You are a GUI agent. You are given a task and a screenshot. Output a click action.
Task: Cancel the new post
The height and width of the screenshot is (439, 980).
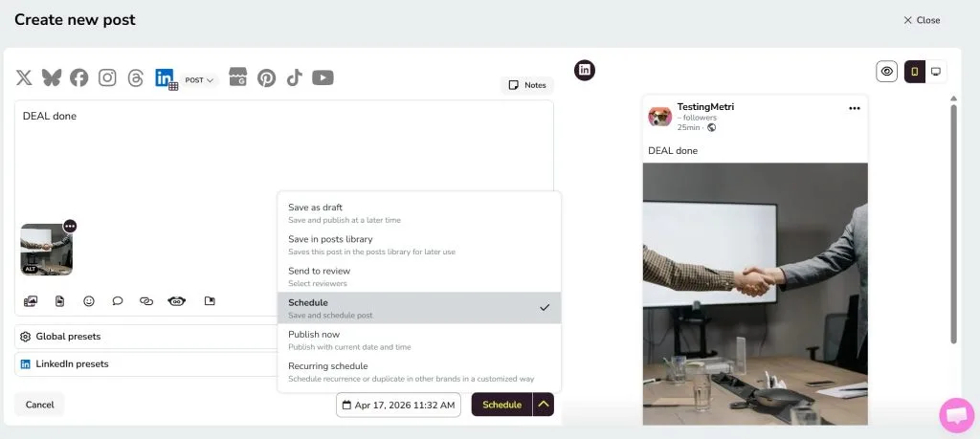click(x=39, y=405)
